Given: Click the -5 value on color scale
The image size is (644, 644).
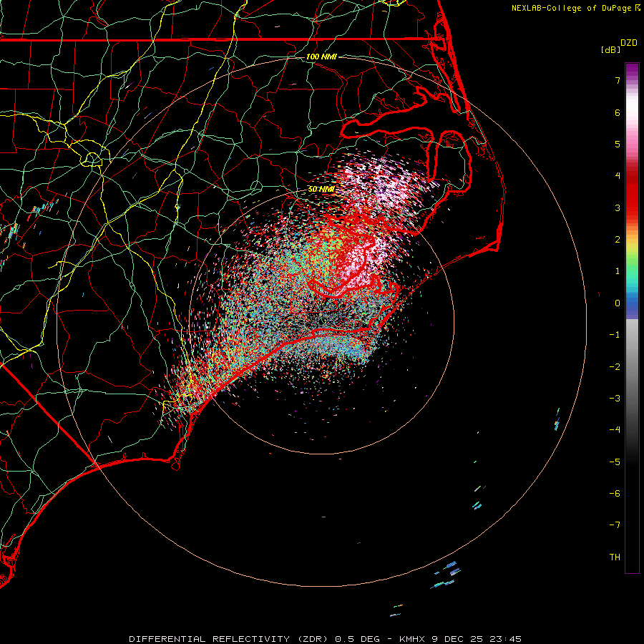Looking at the screenshot, I should 615,462.
